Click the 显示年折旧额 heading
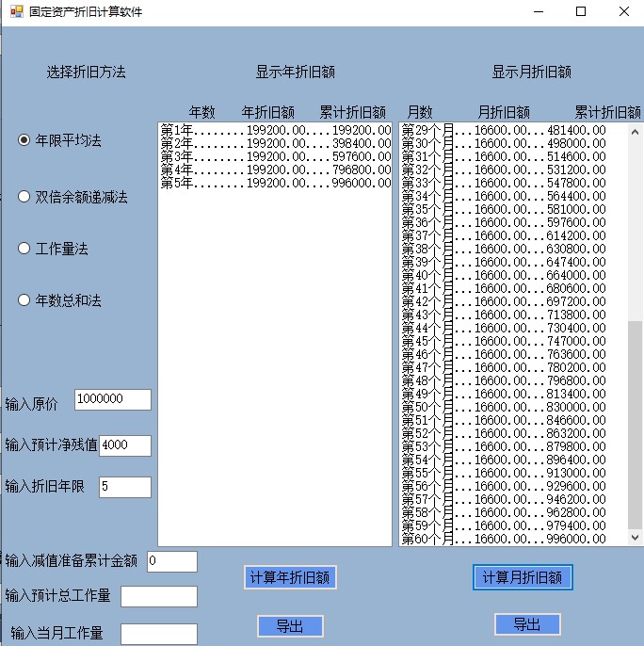 [x=295, y=73]
